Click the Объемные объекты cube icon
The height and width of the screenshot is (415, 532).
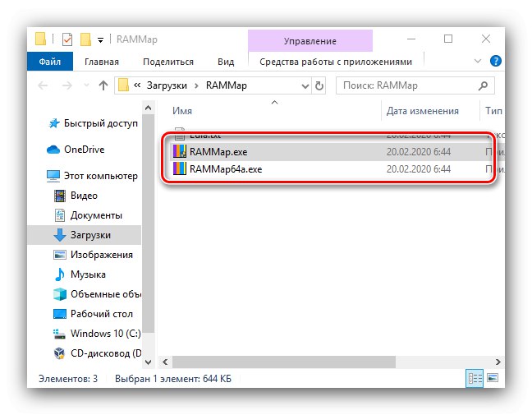click(60, 294)
